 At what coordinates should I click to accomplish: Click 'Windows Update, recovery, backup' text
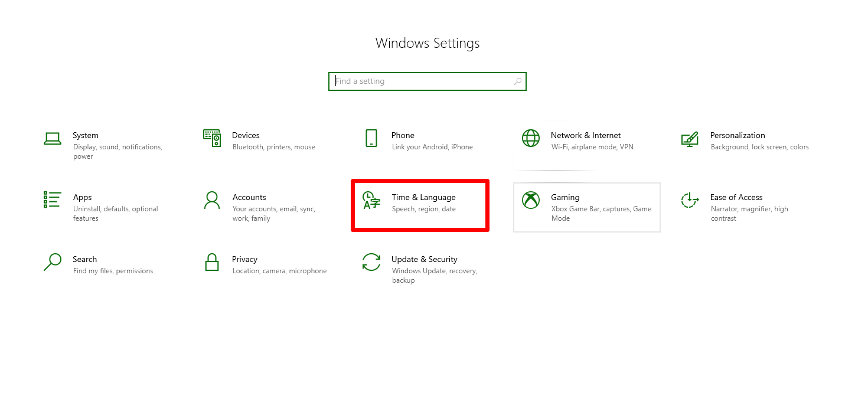pyautogui.click(x=435, y=276)
